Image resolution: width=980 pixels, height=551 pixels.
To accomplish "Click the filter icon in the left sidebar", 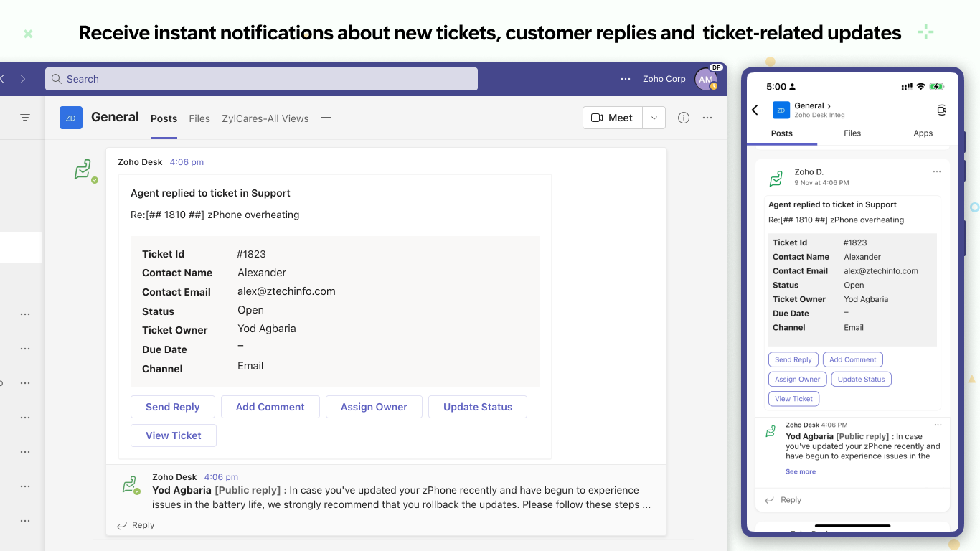I will [x=25, y=118].
